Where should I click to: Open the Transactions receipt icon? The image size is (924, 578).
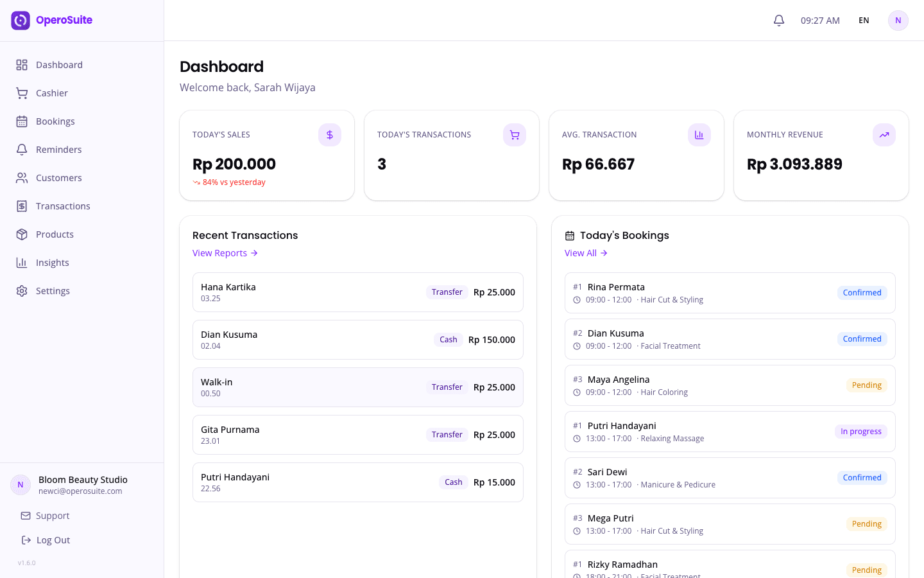(x=22, y=206)
